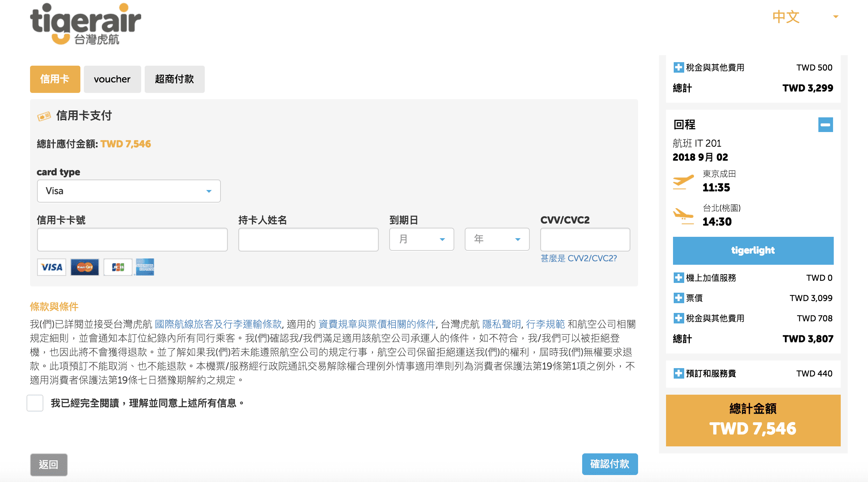Click the 總計 TWD 3,807 amount
This screenshot has height=482, width=868.
coord(808,339)
